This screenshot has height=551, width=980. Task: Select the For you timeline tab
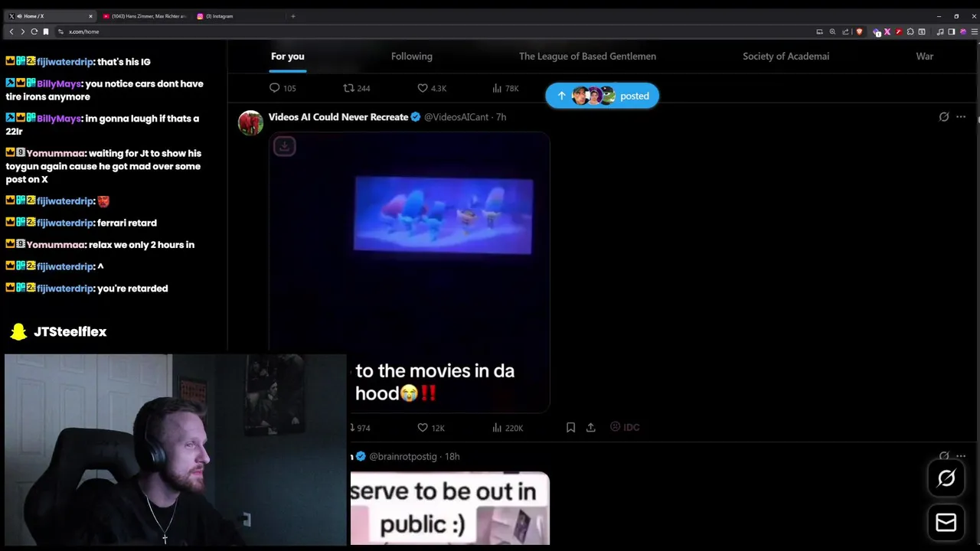pyautogui.click(x=288, y=56)
